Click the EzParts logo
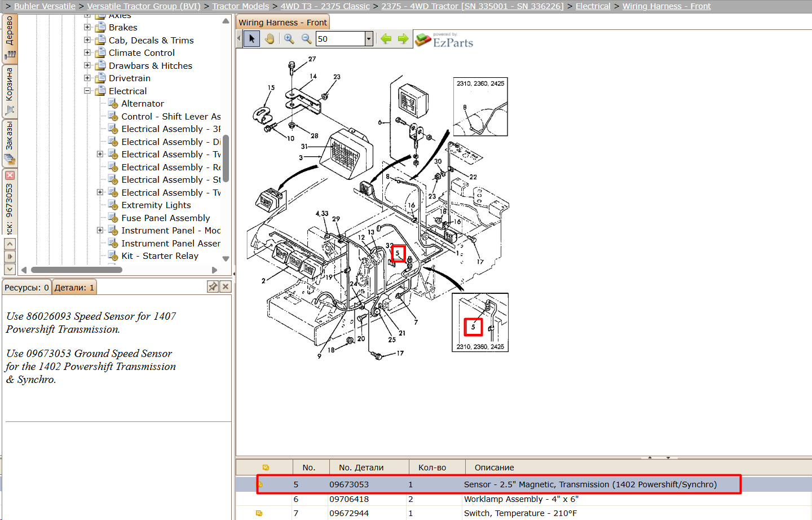812x520 pixels. pyautogui.click(x=444, y=40)
